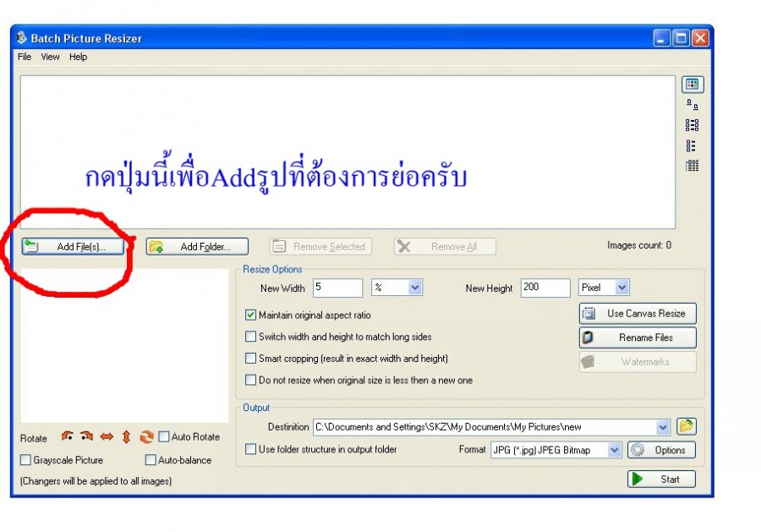The width and height of the screenshot is (761, 532).
Task: Enable Smart cropping checkbox
Action: click(250, 359)
